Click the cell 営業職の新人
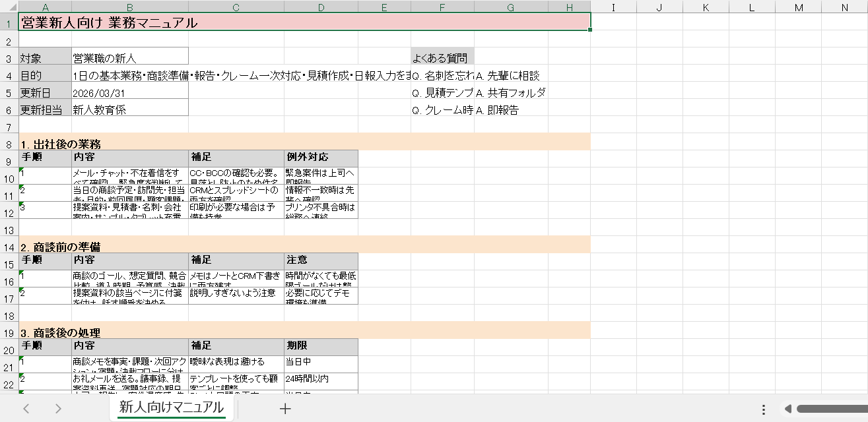This screenshot has width=868, height=422. (x=130, y=56)
